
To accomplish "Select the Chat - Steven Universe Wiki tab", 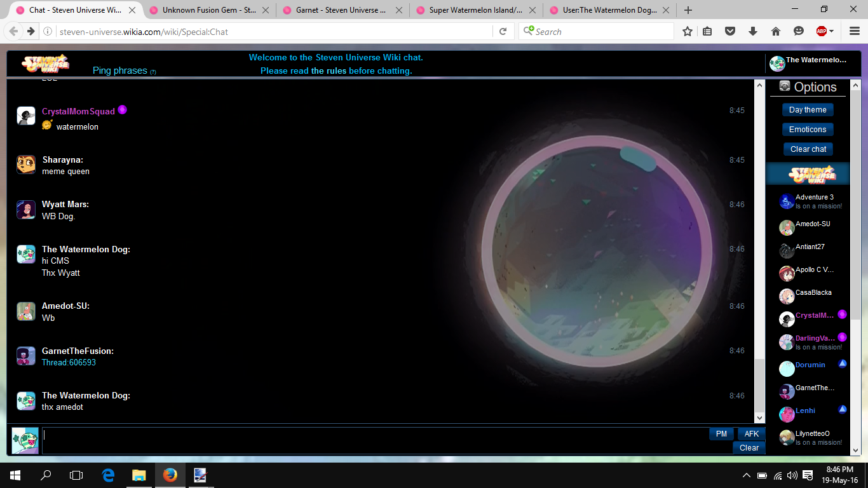I will 75,10.
